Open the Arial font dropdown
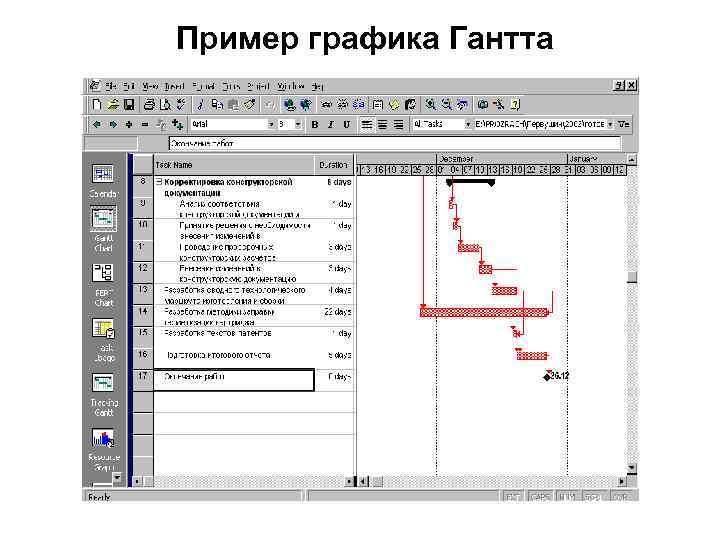The image size is (720, 540). click(271, 124)
